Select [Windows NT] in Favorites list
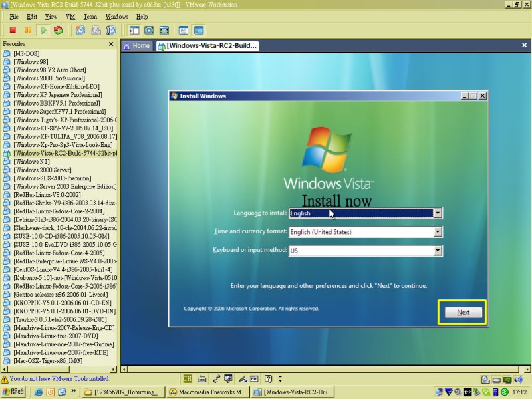The height and width of the screenshot is (399, 532). (31, 162)
